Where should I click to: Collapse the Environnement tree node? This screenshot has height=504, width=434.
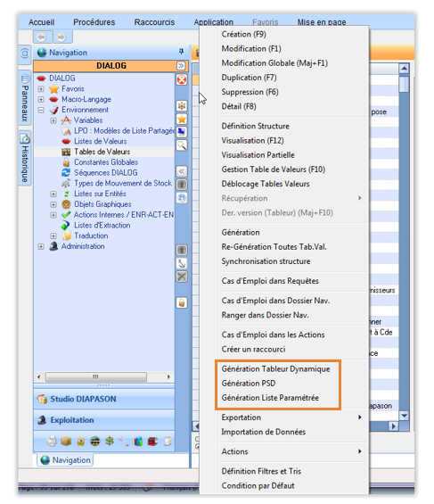41,110
